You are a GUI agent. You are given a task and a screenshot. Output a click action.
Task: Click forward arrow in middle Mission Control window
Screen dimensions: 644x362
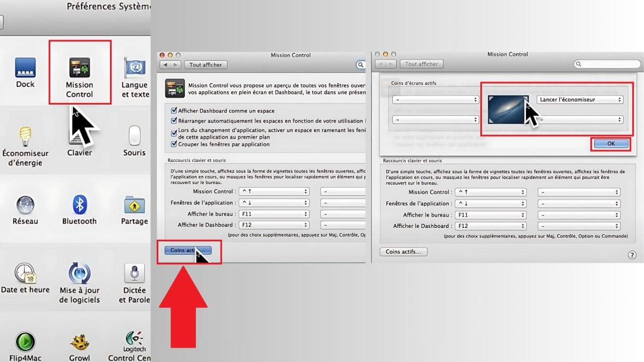click(x=177, y=65)
